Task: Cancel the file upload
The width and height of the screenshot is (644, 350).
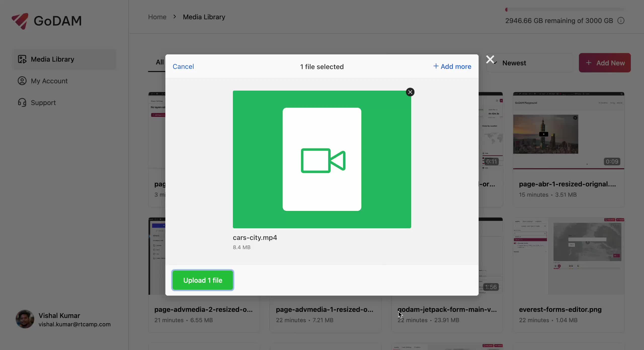Action: coord(183,66)
